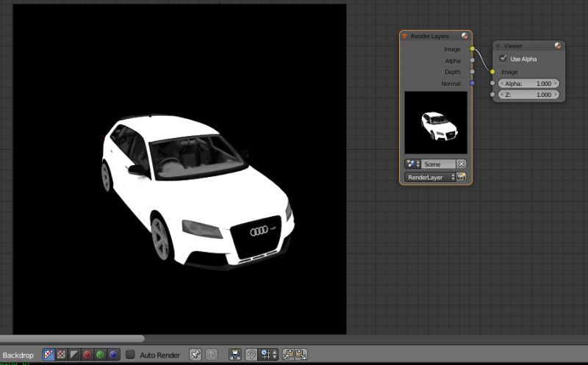Unlink the Scene with the X button

pyautogui.click(x=462, y=164)
